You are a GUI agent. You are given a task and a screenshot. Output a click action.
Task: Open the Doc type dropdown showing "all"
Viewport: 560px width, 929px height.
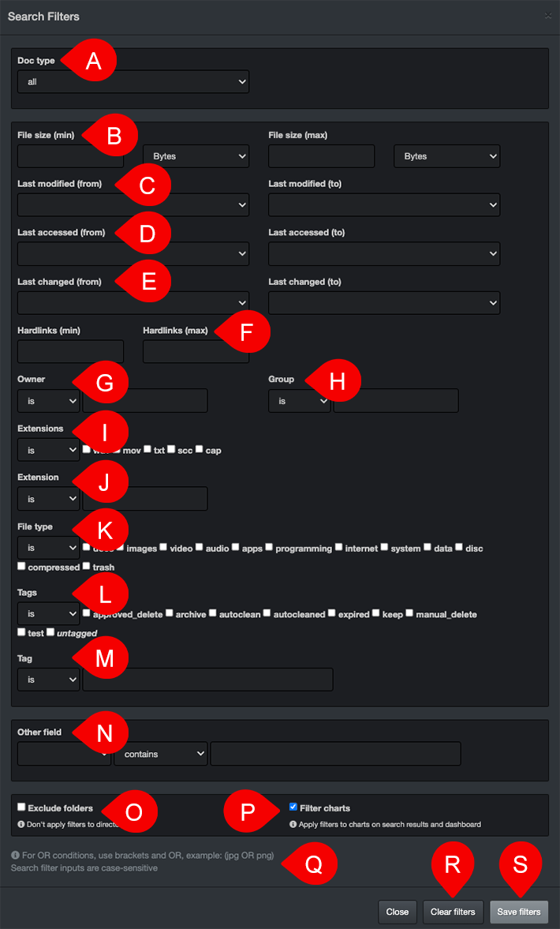pyautogui.click(x=133, y=81)
